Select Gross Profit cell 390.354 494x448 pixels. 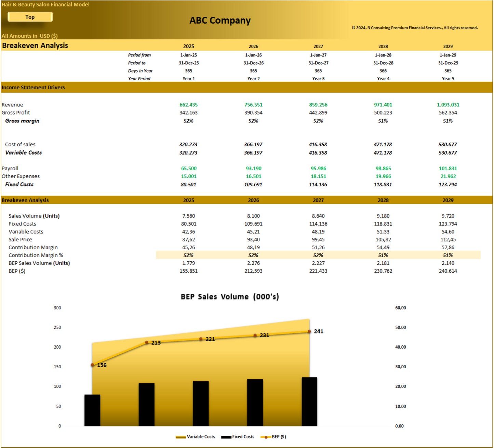coord(253,113)
